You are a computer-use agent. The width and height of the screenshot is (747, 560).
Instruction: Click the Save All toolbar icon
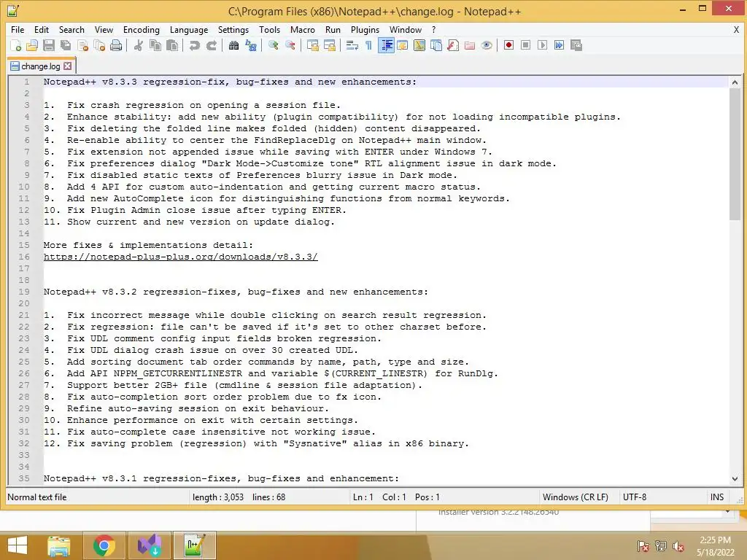tap(66, 45)
